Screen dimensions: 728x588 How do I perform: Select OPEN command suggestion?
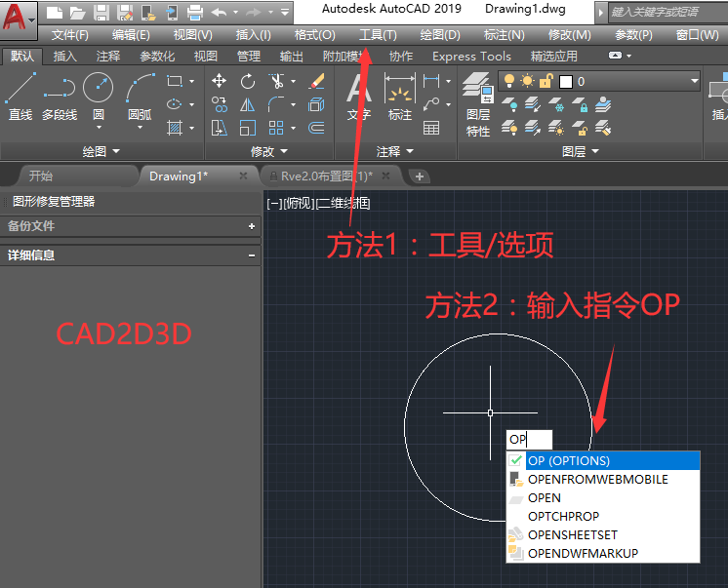(603, 497)
